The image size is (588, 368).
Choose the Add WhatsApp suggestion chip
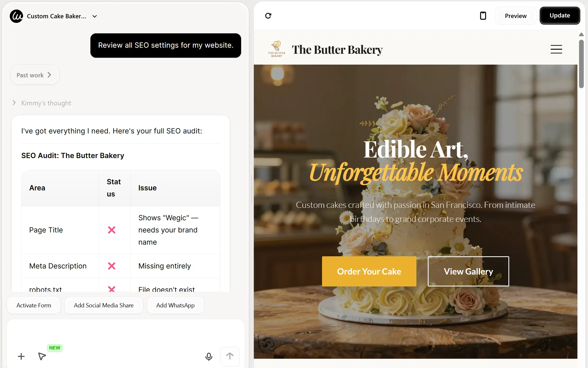click(175, 305)
